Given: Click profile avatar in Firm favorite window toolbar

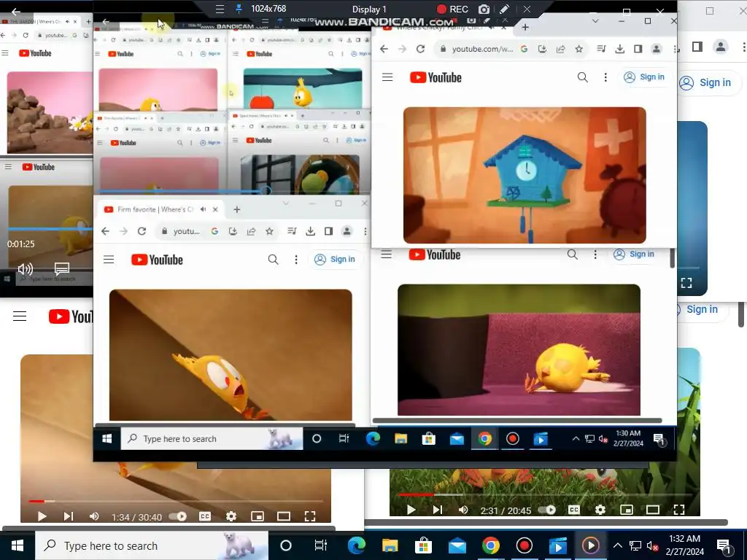Looking at the screenshot, I should [x=347, y=231].
